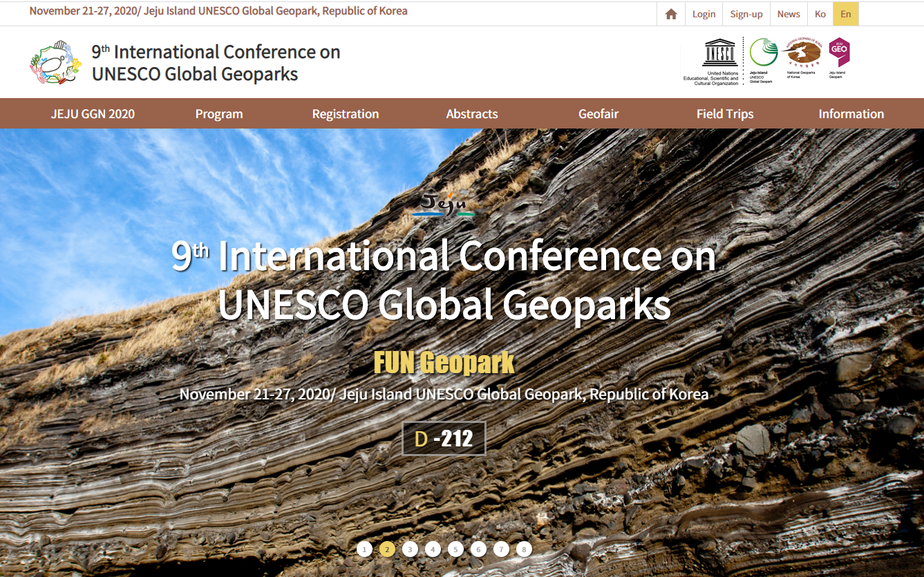Screen dimensions: 924x577
Task: Switch the carousel to slide 6
Action: pos(478,549)
